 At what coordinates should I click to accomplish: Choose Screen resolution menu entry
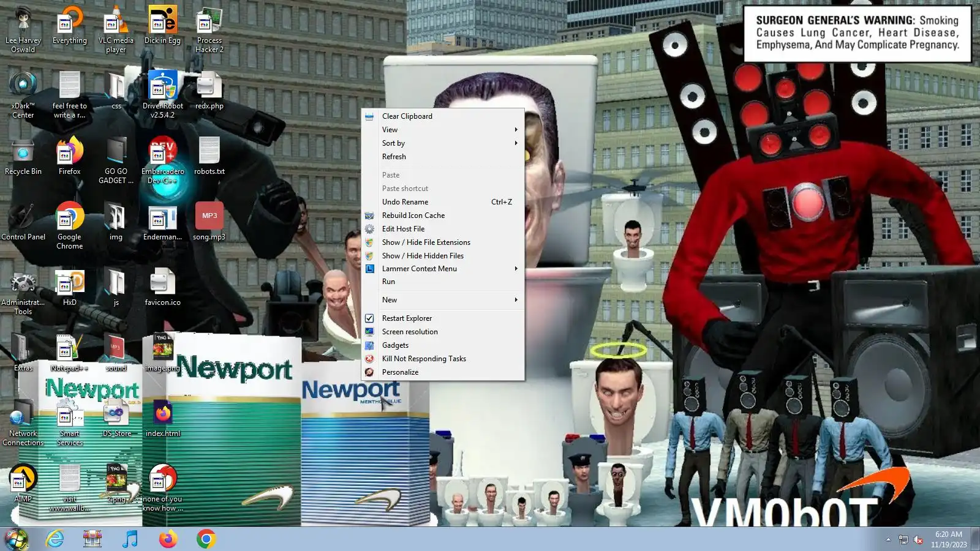tap(443, 332)
